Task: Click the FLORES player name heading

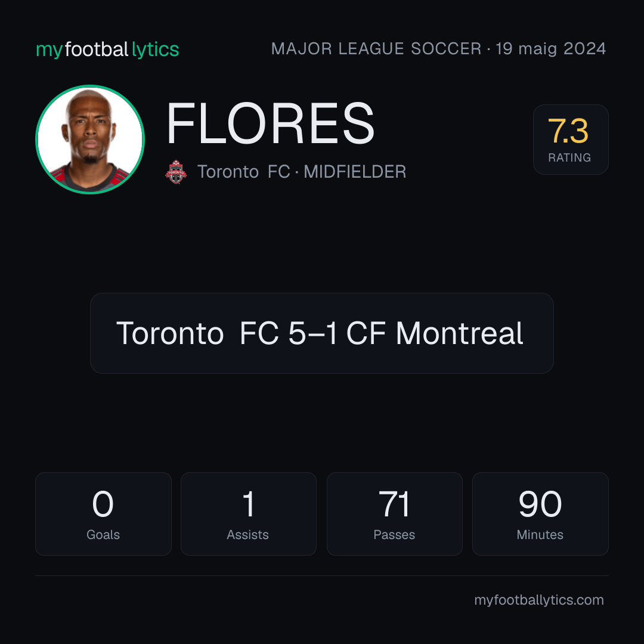Action: 270,123
